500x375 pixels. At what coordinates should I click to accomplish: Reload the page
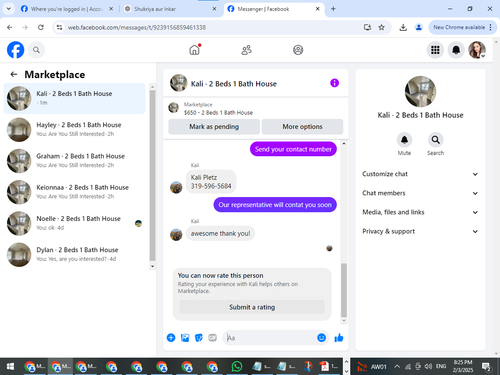(x=41, y=27)
